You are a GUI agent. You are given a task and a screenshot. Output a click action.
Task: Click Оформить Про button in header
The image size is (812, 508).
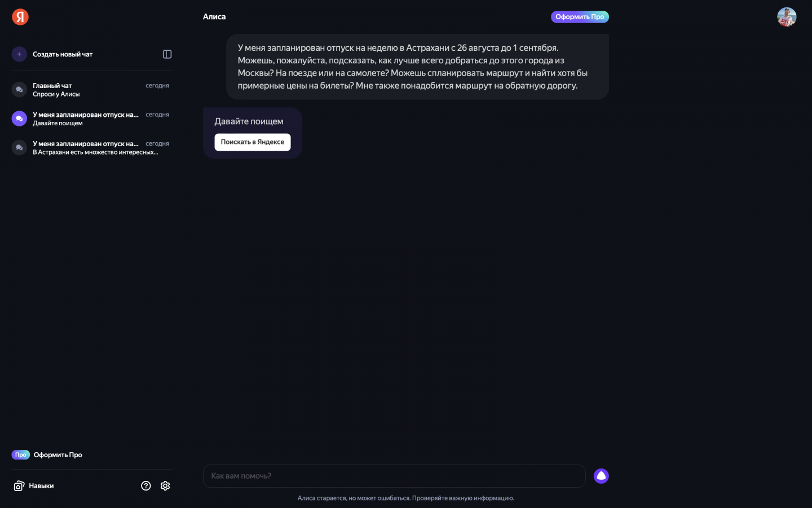[580, 17]
